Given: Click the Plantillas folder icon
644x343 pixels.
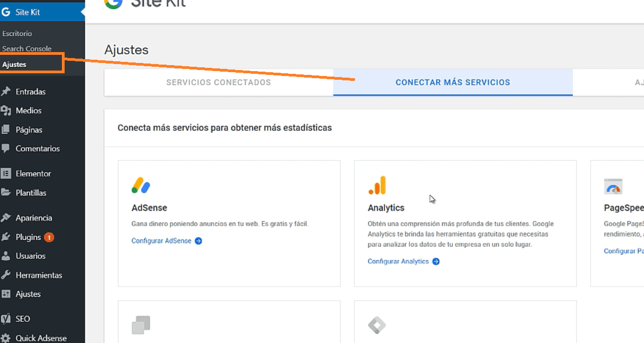Looking at the screenshot, I should pos(6,192).
